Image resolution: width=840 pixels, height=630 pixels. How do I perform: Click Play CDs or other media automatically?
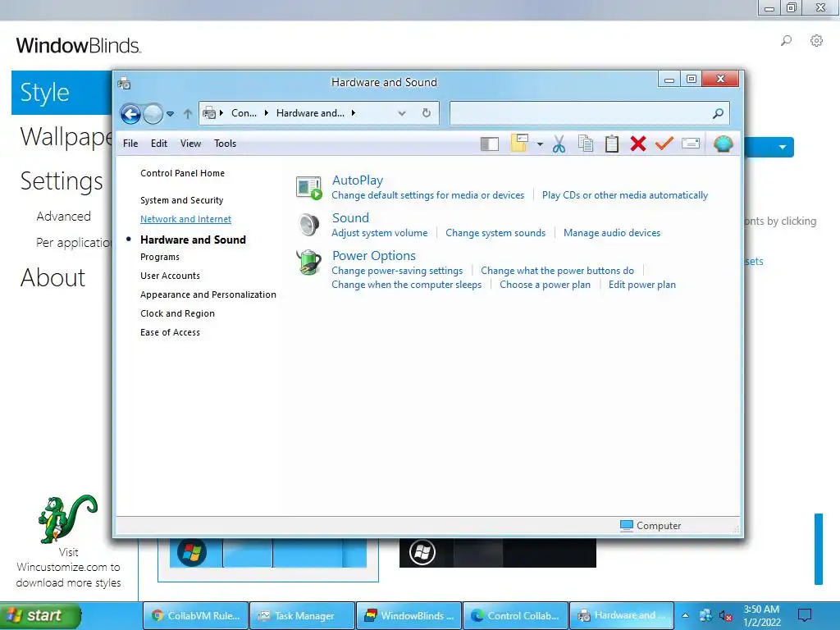(624, 195)
